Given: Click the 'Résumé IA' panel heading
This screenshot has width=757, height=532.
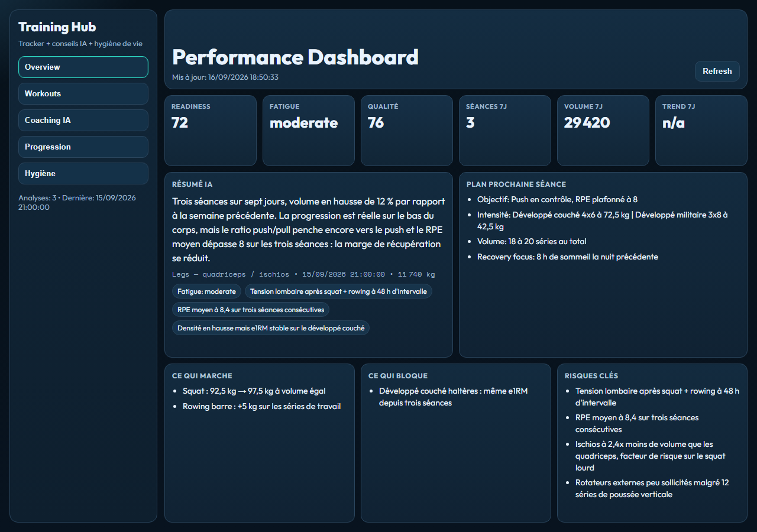Looking at the screenshot, I should pos(192,184).
